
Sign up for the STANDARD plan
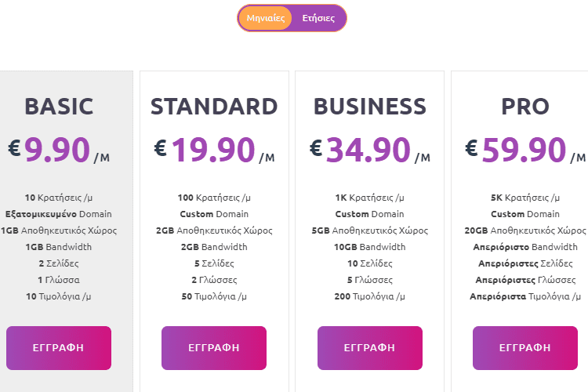[214, 348]
